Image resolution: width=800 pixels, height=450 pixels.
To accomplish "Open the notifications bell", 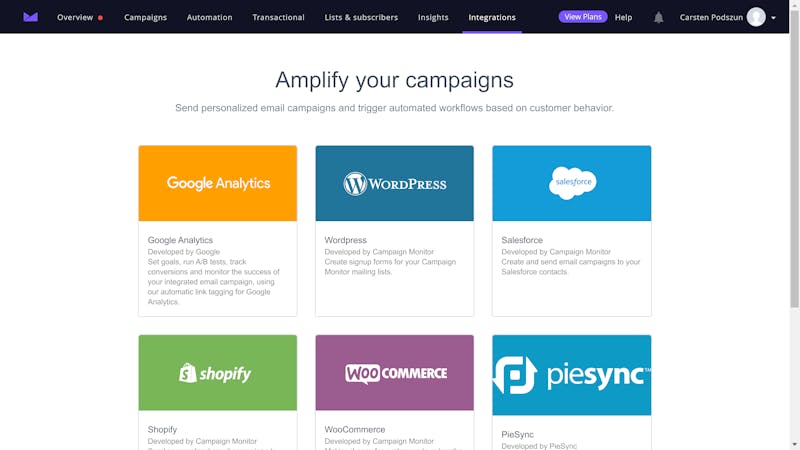I will [659, 17].
